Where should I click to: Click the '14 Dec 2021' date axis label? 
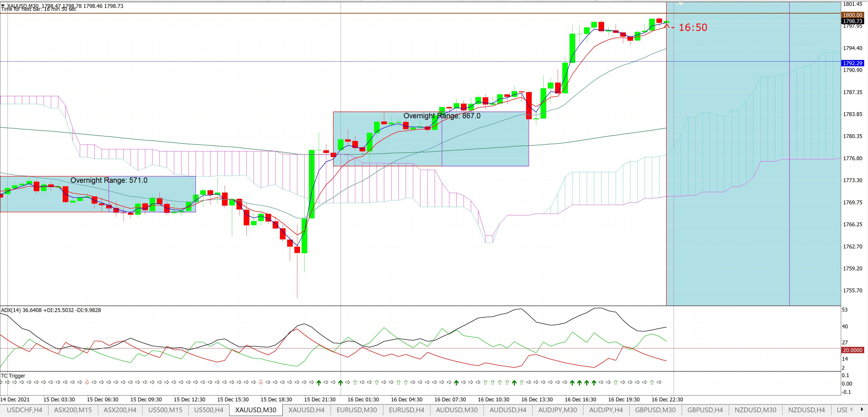coord(15,400)
